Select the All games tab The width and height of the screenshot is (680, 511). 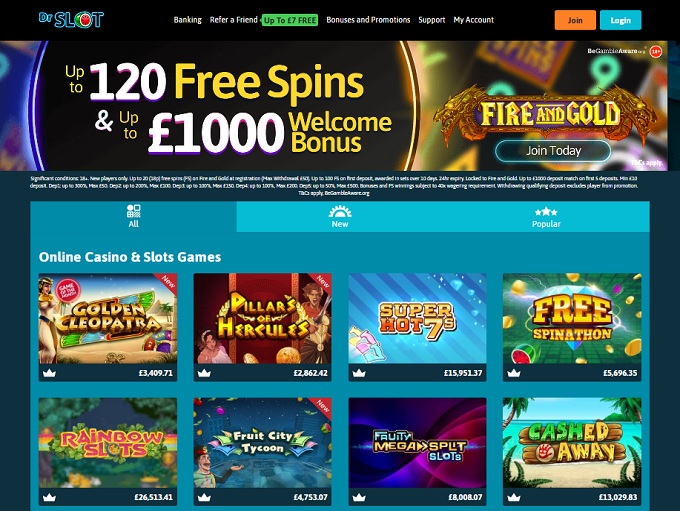pyautogui.click(x=134, y=216)
